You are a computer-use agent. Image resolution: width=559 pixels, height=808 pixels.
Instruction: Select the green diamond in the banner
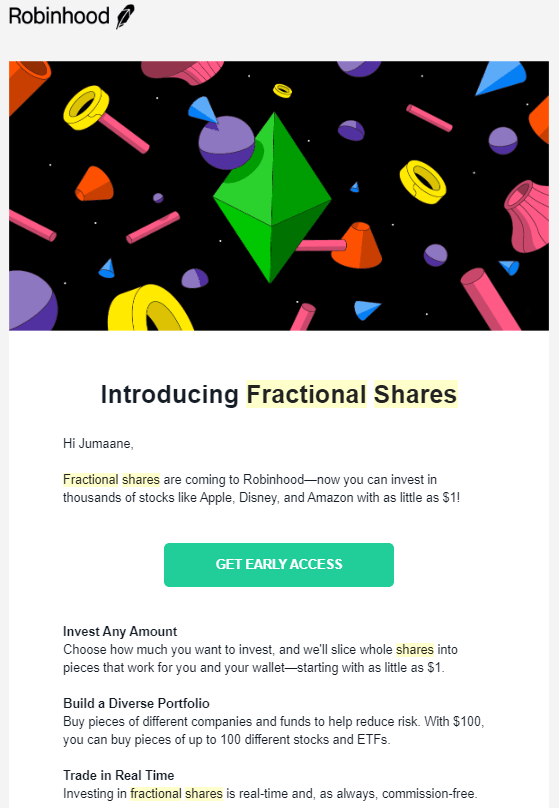point(272,198)
